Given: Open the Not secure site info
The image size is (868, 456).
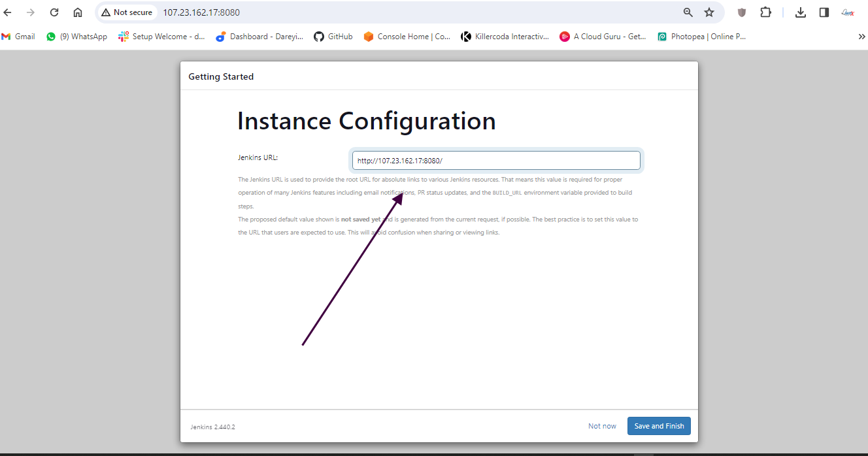Looking at the screenshot, I should [127, 12].
